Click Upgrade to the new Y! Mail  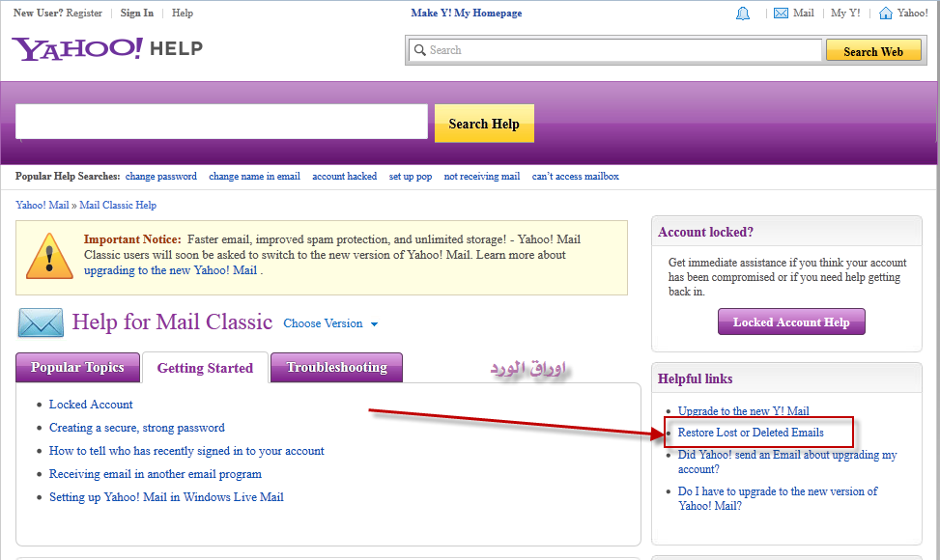(743, 411)
